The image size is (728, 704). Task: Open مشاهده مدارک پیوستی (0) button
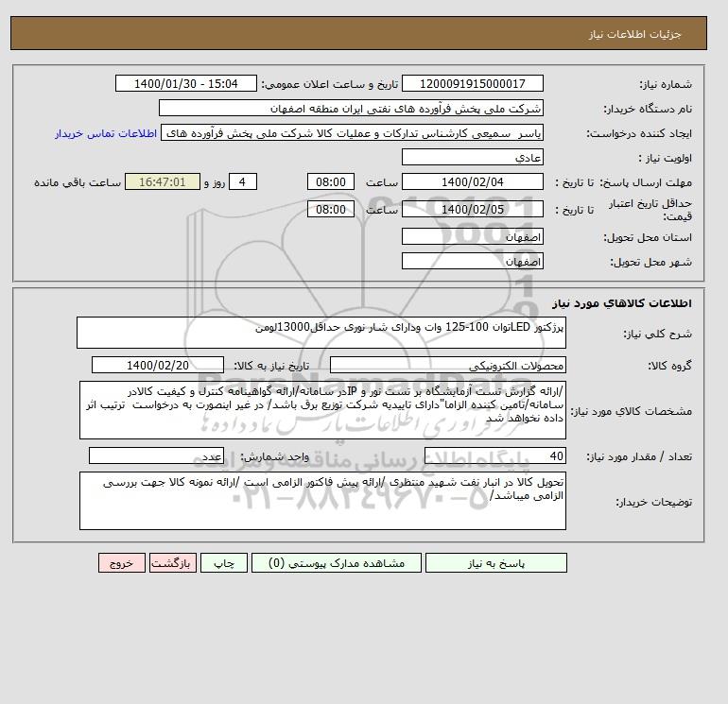tap(337, 563)
